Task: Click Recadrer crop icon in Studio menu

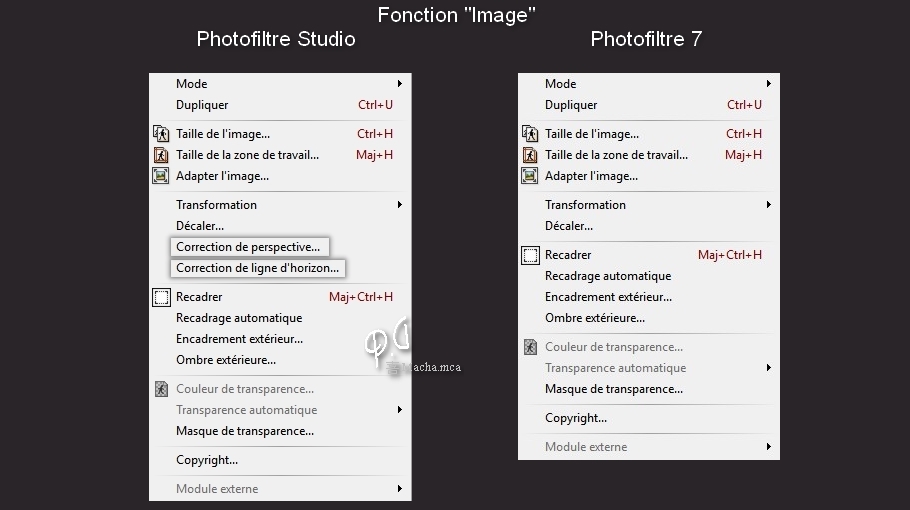Action: [x=161, y=297]
